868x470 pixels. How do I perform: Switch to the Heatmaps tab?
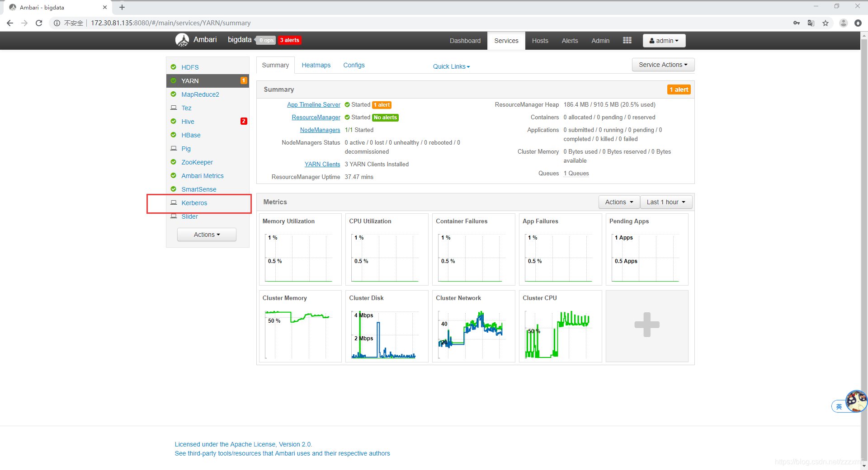click(x=316, y=65)
